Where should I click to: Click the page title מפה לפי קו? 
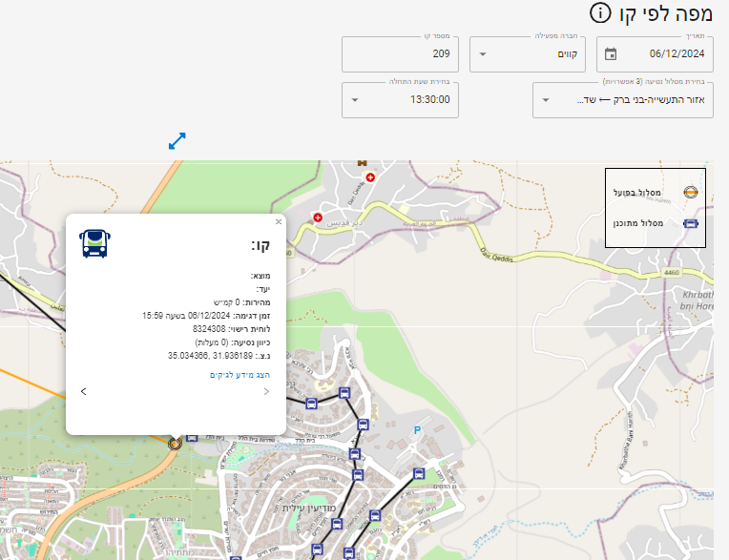pyautogui.click(x=666, y=13)
